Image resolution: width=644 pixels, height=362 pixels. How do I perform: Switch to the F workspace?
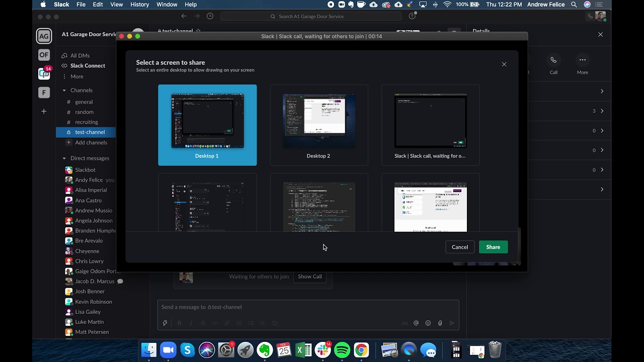(44, 93)
